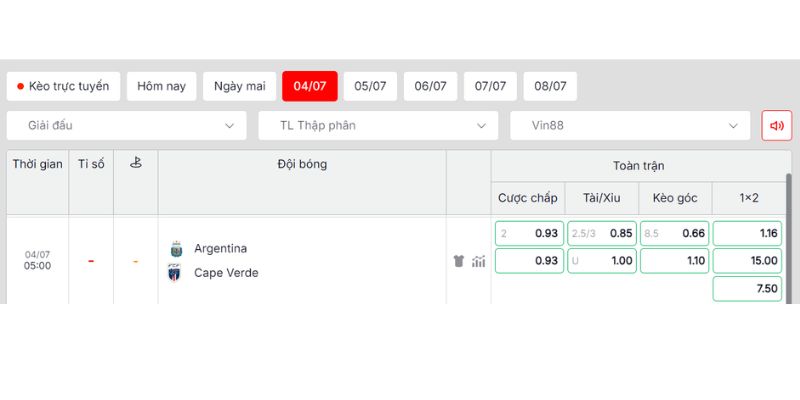The width and height of the screenshot is (800, 400).
Task: Click the whistle icon column header
Action: point(136,163)
